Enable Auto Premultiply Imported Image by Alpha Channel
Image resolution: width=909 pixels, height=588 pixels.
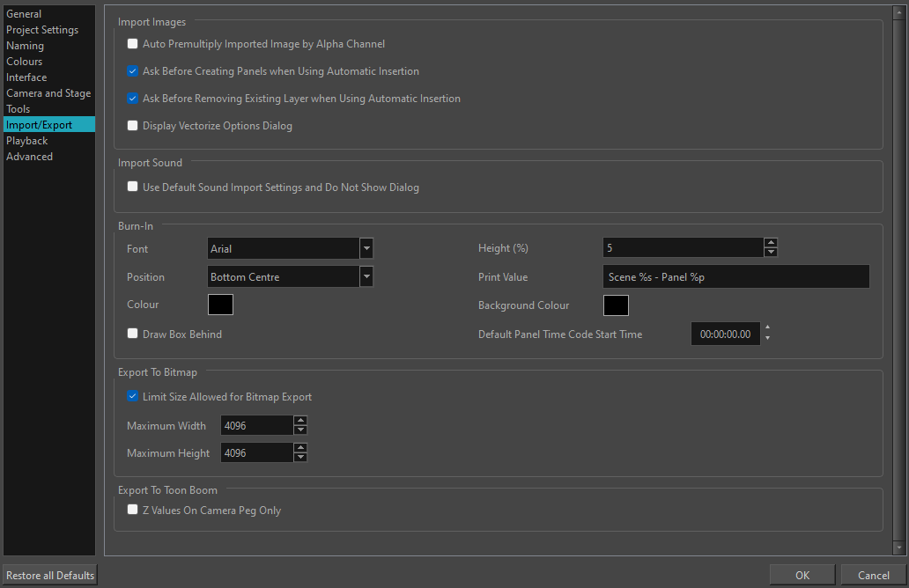coord(133,43)
